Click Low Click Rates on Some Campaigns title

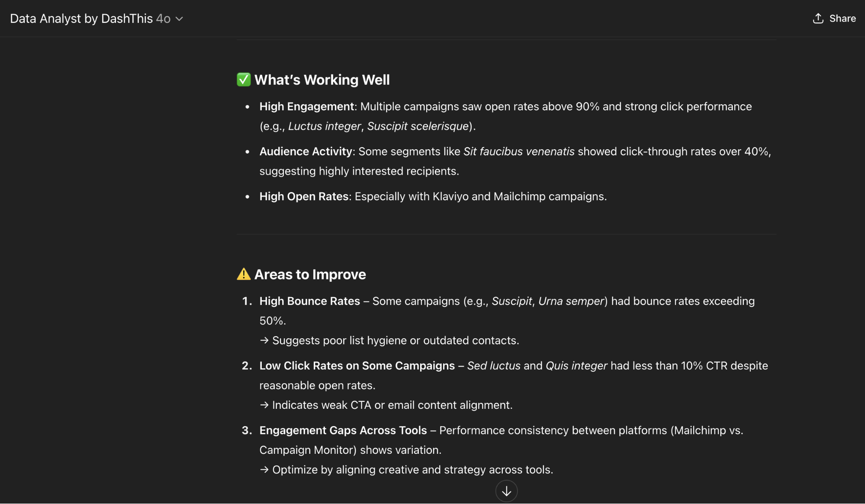click(x=357, y=366)
